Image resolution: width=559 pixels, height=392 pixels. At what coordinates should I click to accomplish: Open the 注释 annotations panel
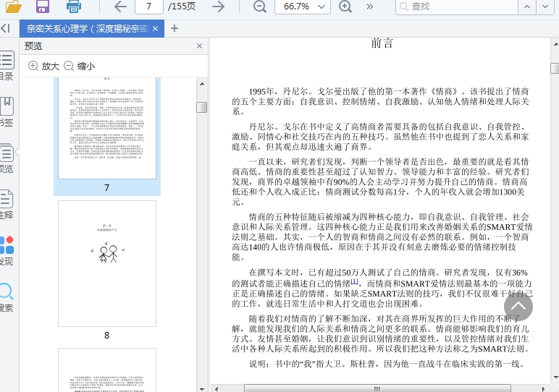coord(7,205)
